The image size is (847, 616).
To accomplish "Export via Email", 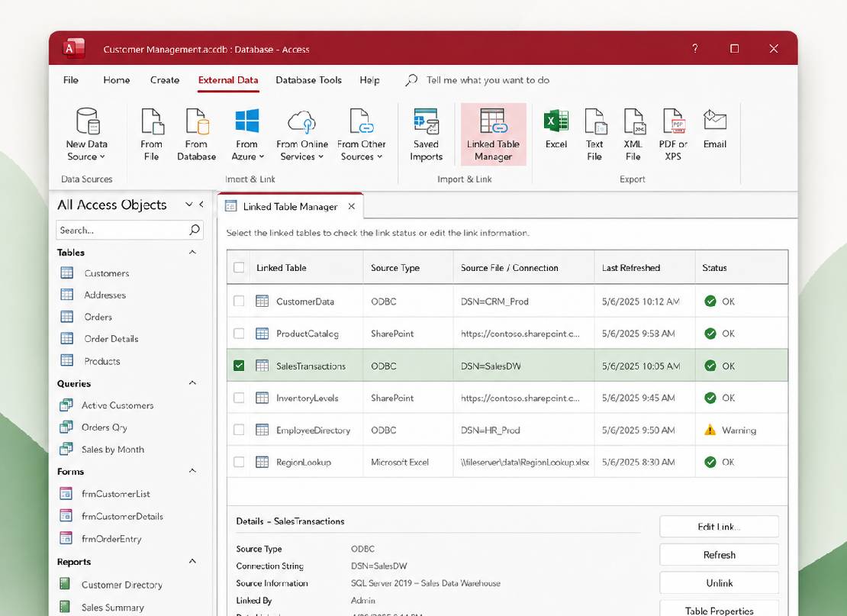I will click(x=715, y=129).
